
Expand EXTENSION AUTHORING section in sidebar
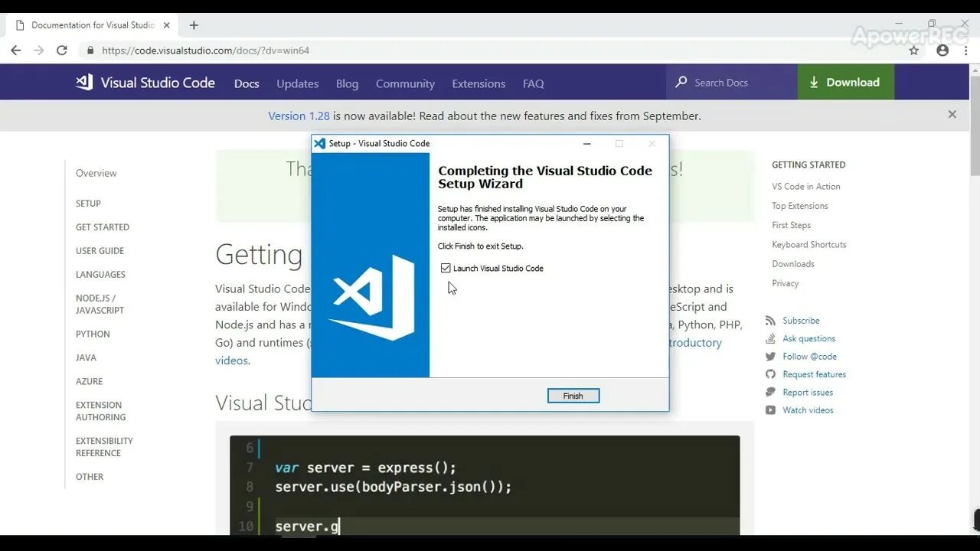tap(101, 411)
